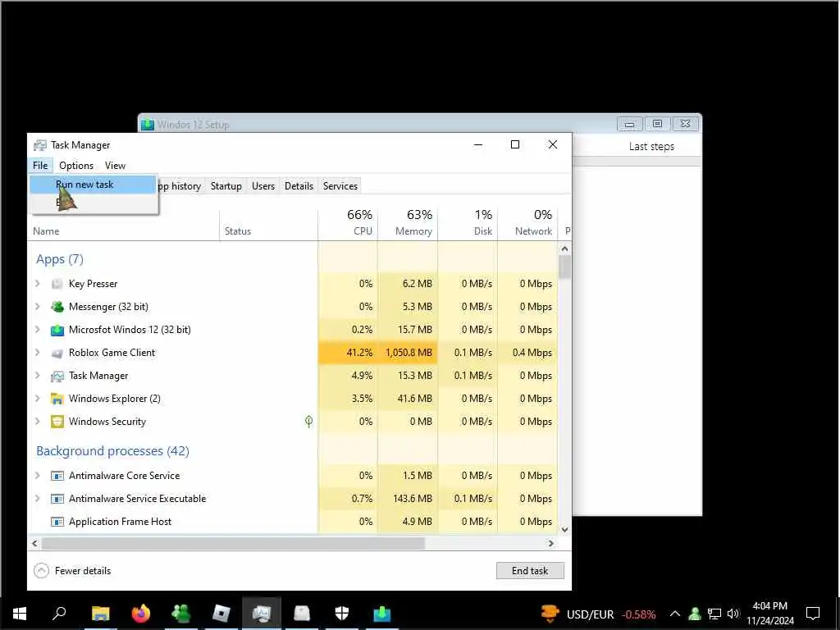This screenshot has width=840, height=630.
Task: Choose Run new task
Action: click(x=93, y=185)
